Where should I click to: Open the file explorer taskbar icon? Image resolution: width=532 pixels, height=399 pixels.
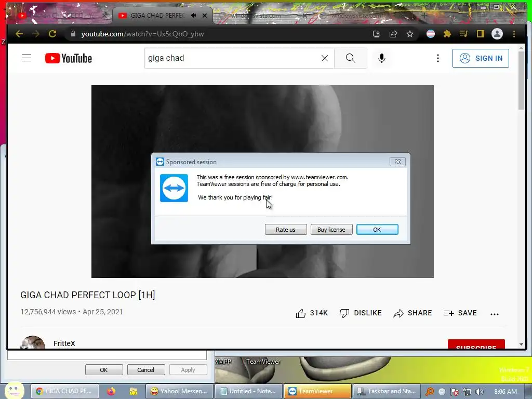tap(133, 391)
